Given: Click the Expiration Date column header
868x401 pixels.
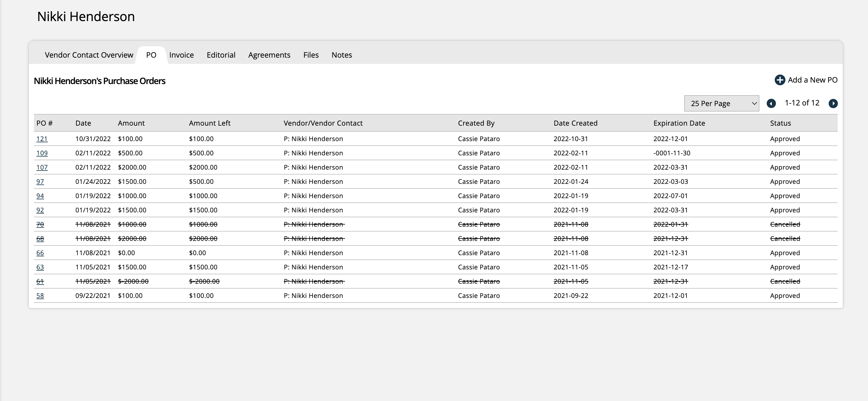Looking at the screenshot, I should [x=679, y=123].
